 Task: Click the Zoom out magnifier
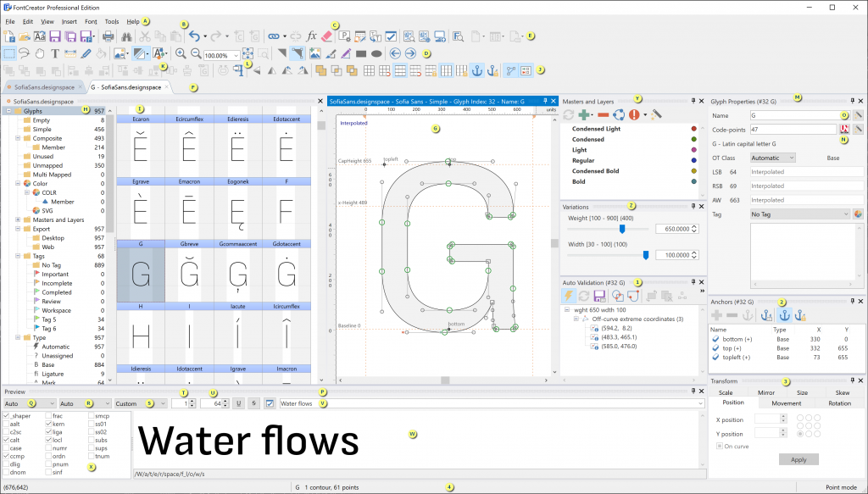[x=196, y=53]
